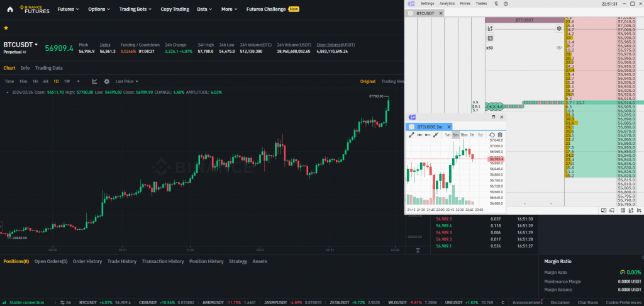Switch mini chart to 1m timeframe
Image resolution: width=644 pixels, height=306 pixels.
pos(448,135)
